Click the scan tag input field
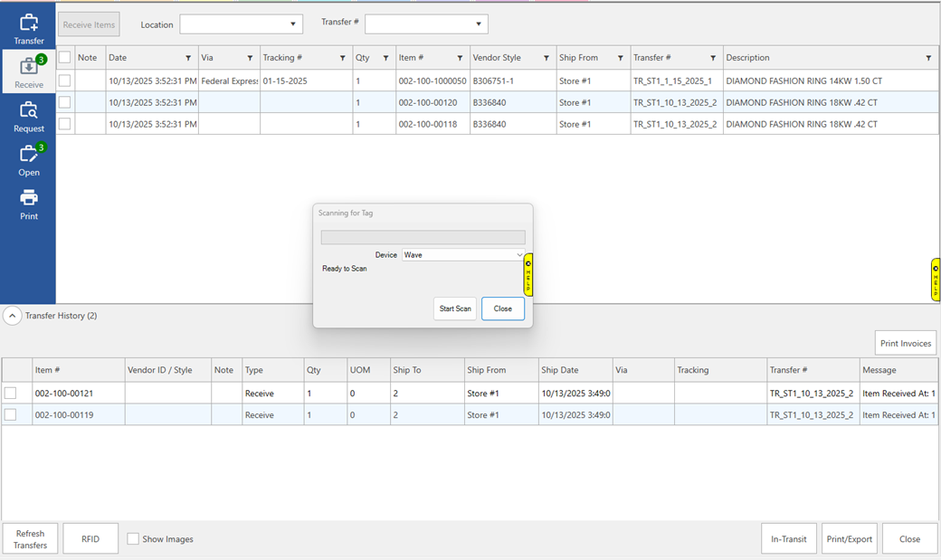 tap(423, 237)
